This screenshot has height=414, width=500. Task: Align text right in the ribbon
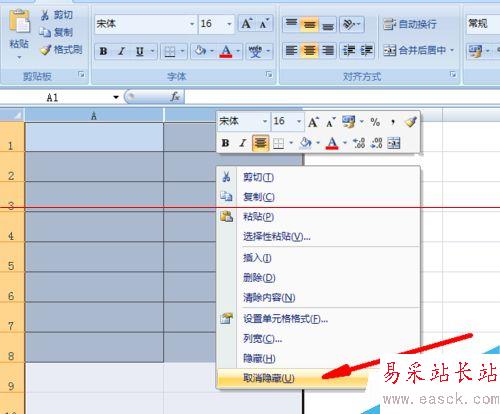(x=328, y=51)
